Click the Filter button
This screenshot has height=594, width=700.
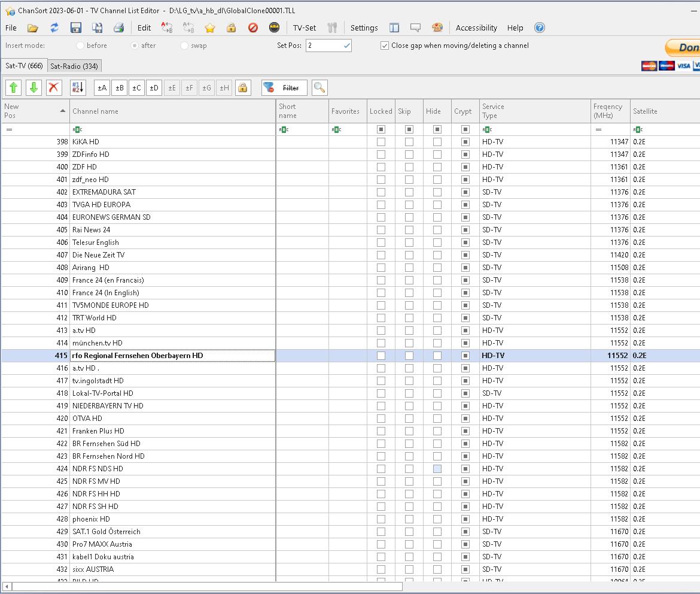(284, 87)
